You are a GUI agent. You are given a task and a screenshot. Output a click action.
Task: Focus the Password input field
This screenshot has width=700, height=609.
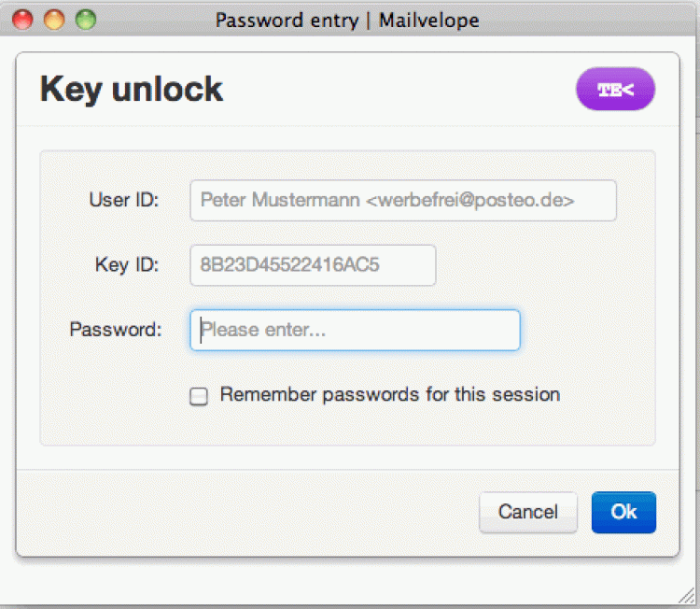[x=355, y=330]
